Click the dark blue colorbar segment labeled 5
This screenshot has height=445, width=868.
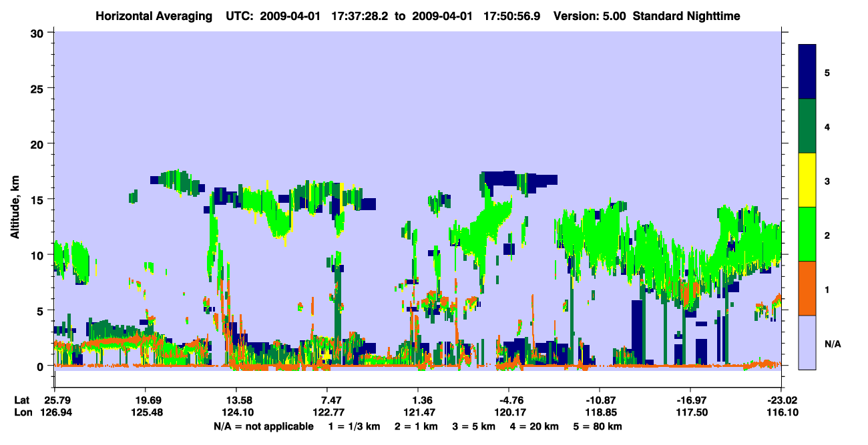[x=807, y=72]
